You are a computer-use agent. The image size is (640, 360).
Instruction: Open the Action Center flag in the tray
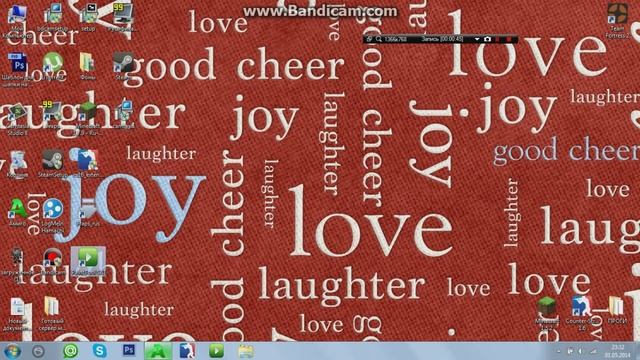click(x=570, y=351)
